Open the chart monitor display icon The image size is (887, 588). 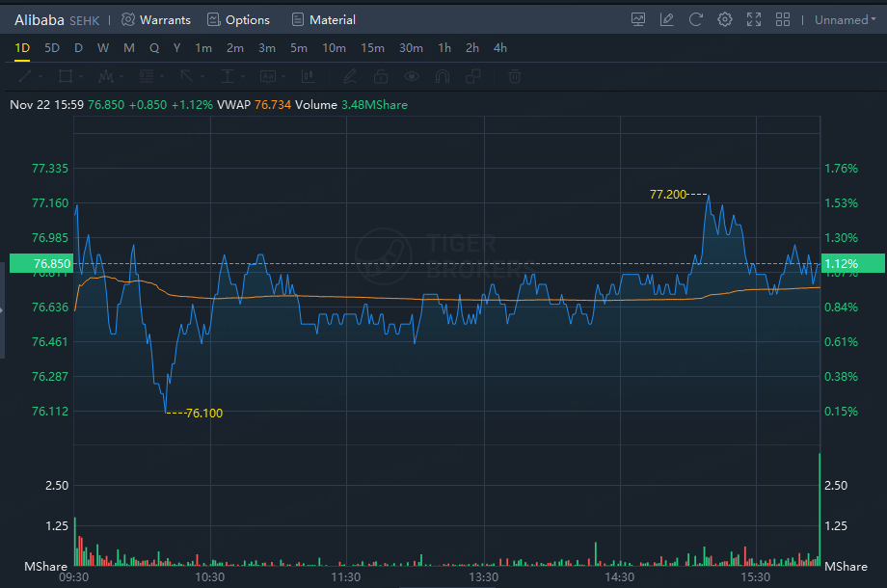(x=638, y=20)
